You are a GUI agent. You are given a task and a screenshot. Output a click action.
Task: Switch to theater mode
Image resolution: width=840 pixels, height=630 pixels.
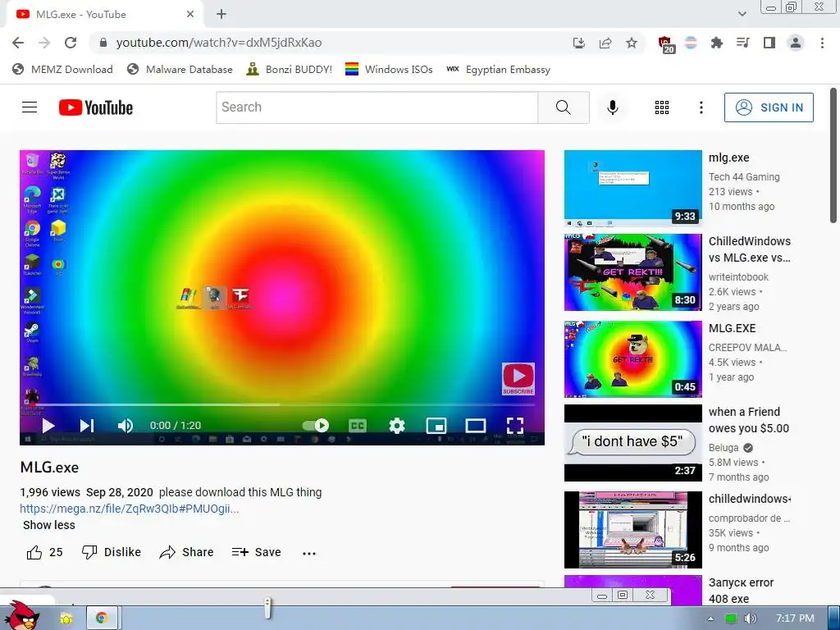click(x=475, y=426)
